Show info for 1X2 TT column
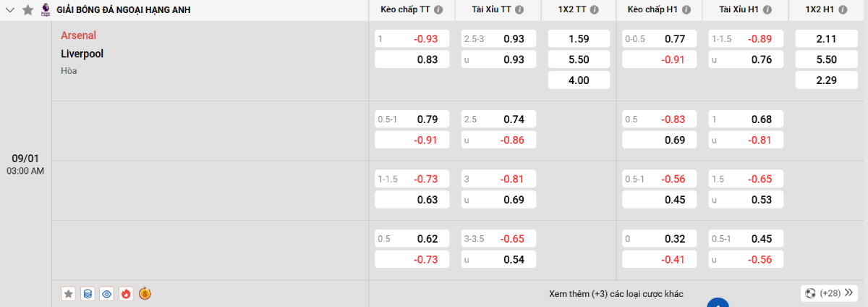868x307 pixels. pos(594,10)
